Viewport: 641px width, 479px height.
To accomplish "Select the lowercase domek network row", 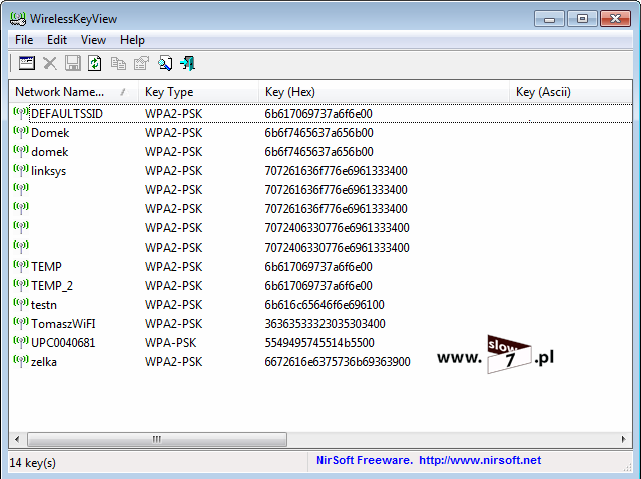I will point(320,152).
